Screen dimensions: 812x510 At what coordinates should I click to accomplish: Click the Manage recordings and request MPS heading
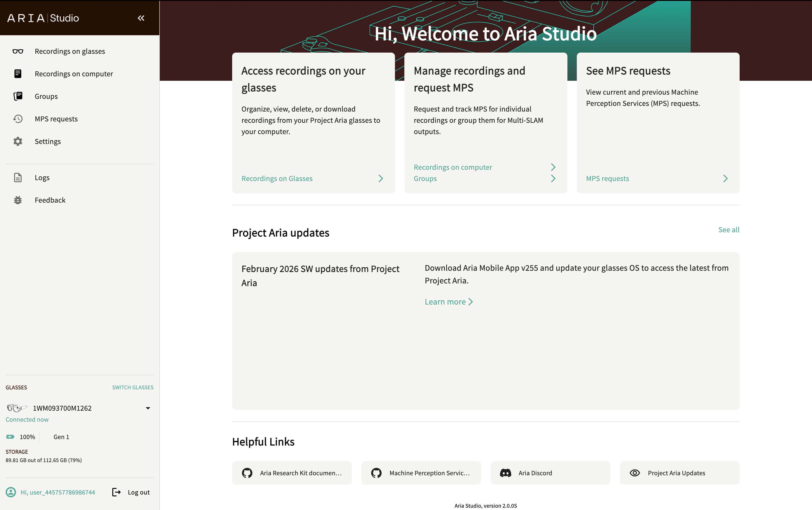point(469,79)
